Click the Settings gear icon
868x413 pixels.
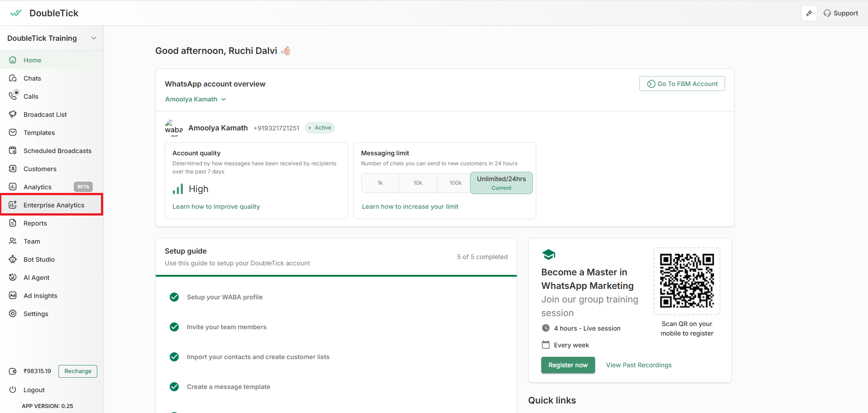click(x=13, y=314)
